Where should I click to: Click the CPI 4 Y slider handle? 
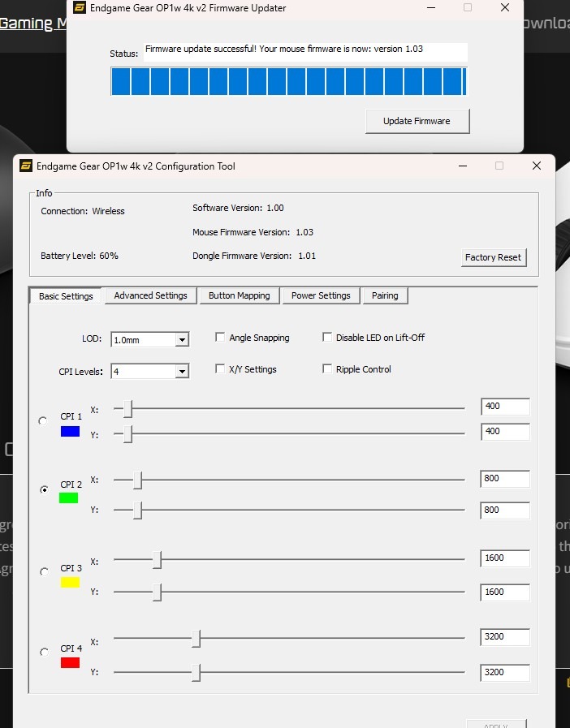tap(196, 672)
